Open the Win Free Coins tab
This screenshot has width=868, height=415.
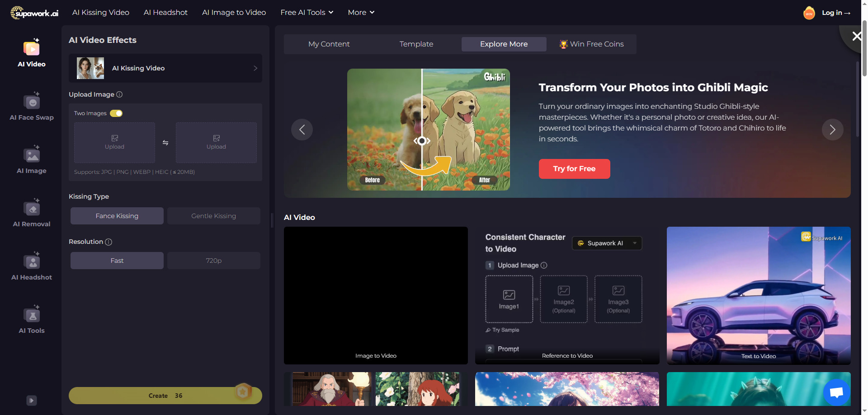point(591,44)
